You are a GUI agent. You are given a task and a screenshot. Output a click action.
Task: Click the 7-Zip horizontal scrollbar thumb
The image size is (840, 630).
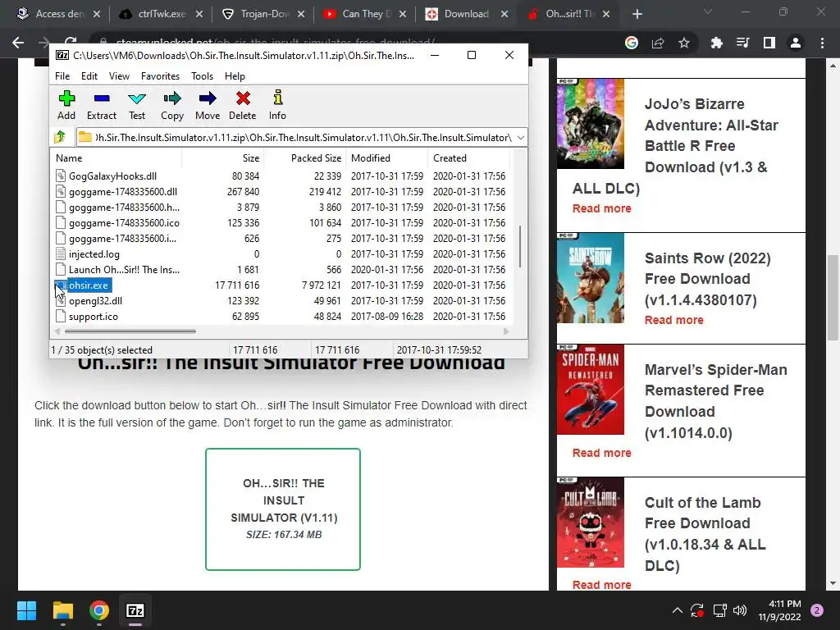(130, 331)
